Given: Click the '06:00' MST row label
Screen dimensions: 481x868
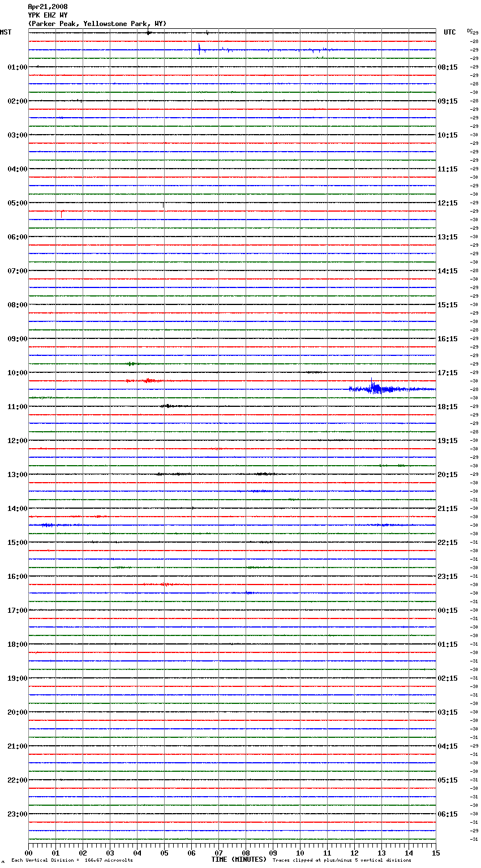Looking at the screenshot, I should tap(18, 237).
